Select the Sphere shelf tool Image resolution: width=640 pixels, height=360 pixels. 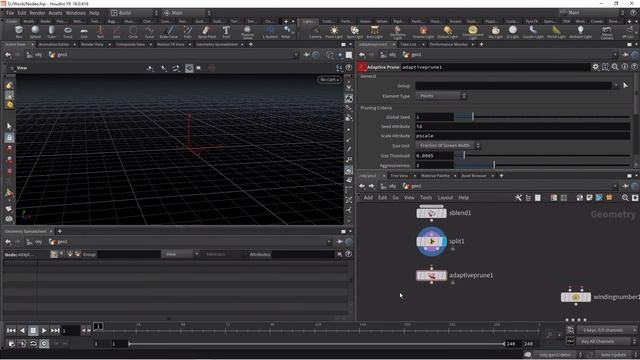tap(35, 31)
